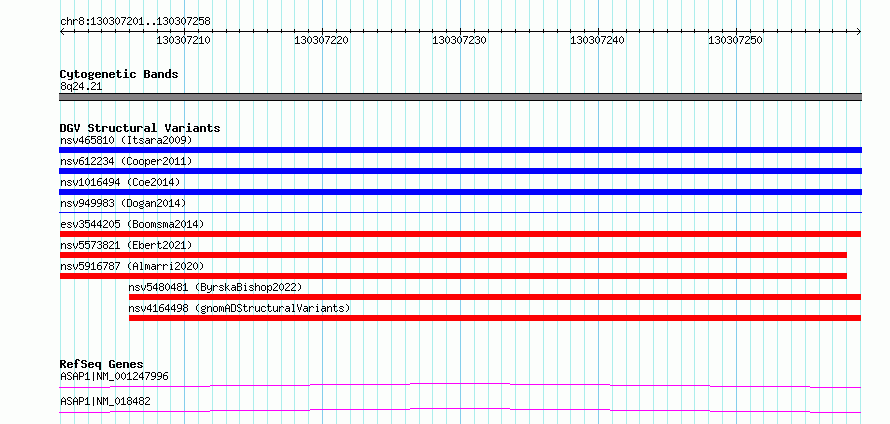The width and height of the screenshot is (890, 424).
Task: Select the DGV Structural Variants track title
Action: 140,128
